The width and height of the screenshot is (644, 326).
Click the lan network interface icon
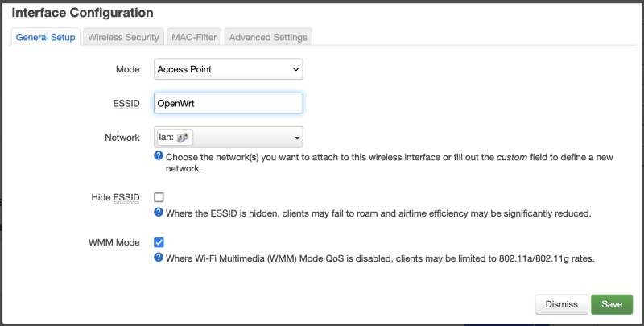click(x=182, y=138)
